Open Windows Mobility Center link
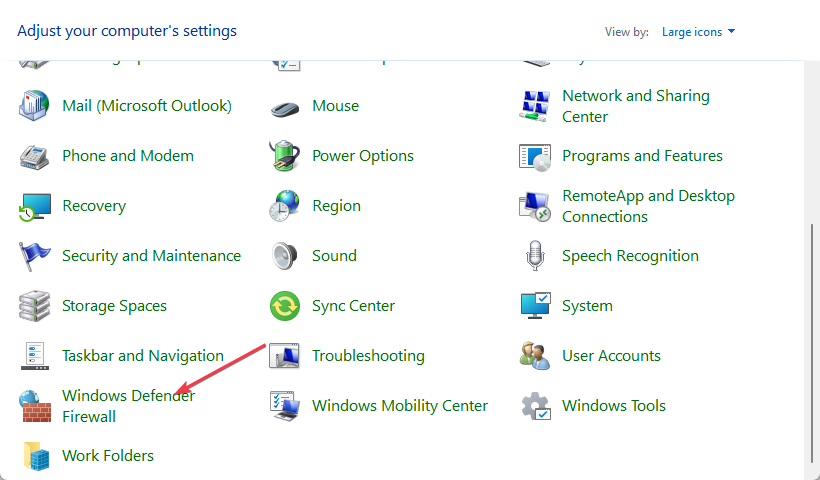The width and height of the screenshot is (820, 480). (400, 406)
